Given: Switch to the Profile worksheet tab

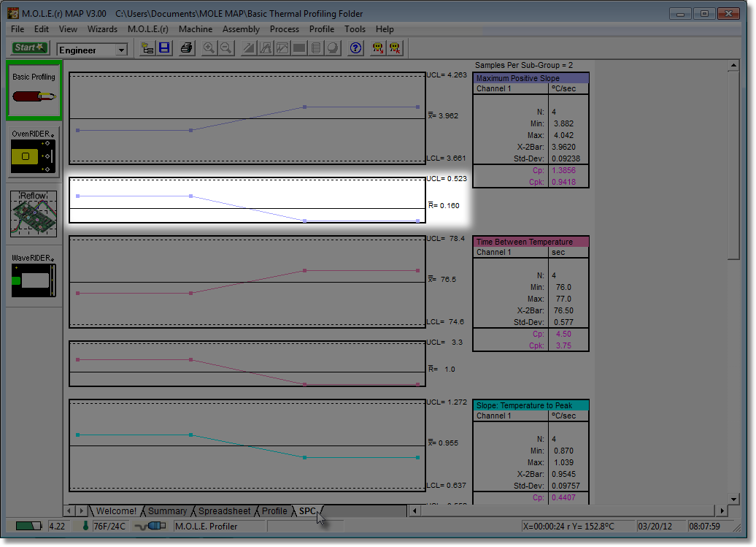Looking at the screenshot, I should point(274,510).
